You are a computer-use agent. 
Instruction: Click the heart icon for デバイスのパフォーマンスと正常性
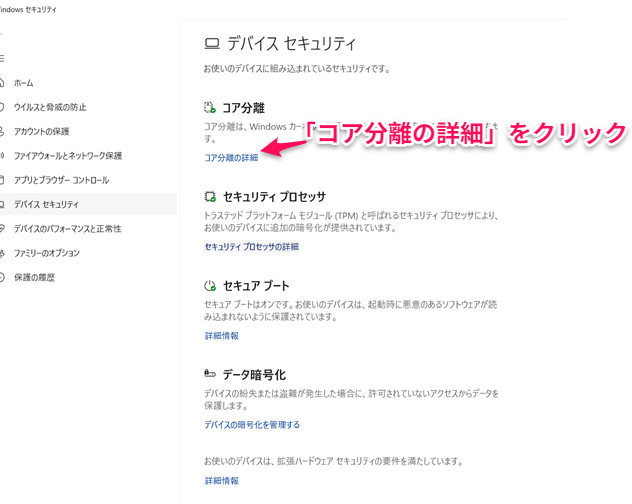point(3,229)
